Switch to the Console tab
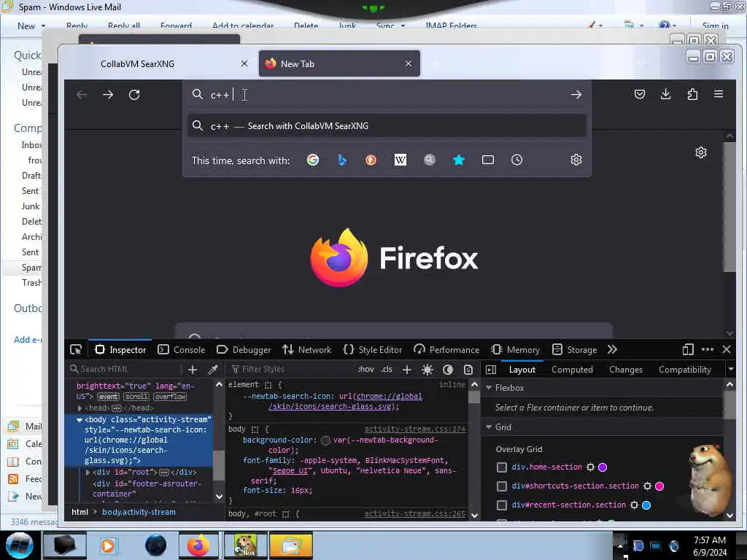Viewport: 747px width, 560px height. click(x=182, y=349)
